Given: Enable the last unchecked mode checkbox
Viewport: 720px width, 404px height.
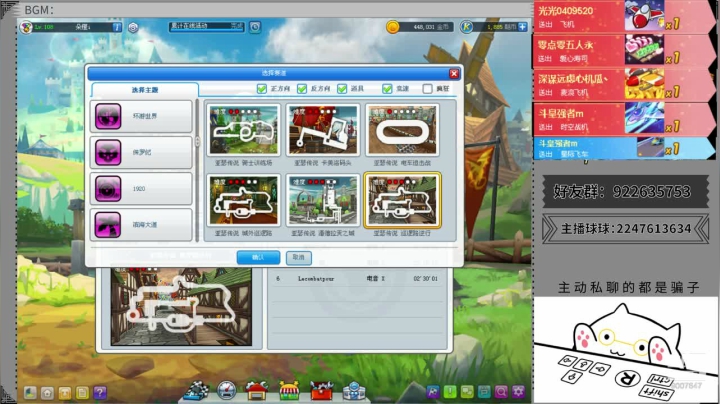Looking at the screenshot, I should pos(427,89).
